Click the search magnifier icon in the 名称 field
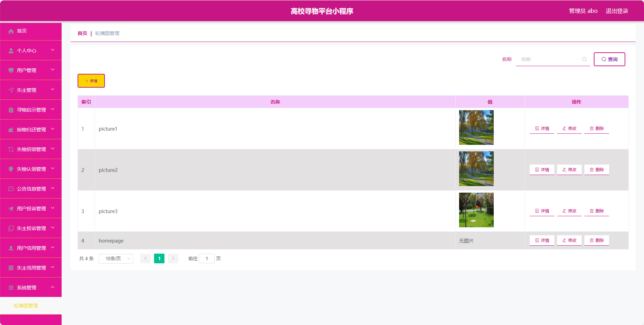 [584, 59]
